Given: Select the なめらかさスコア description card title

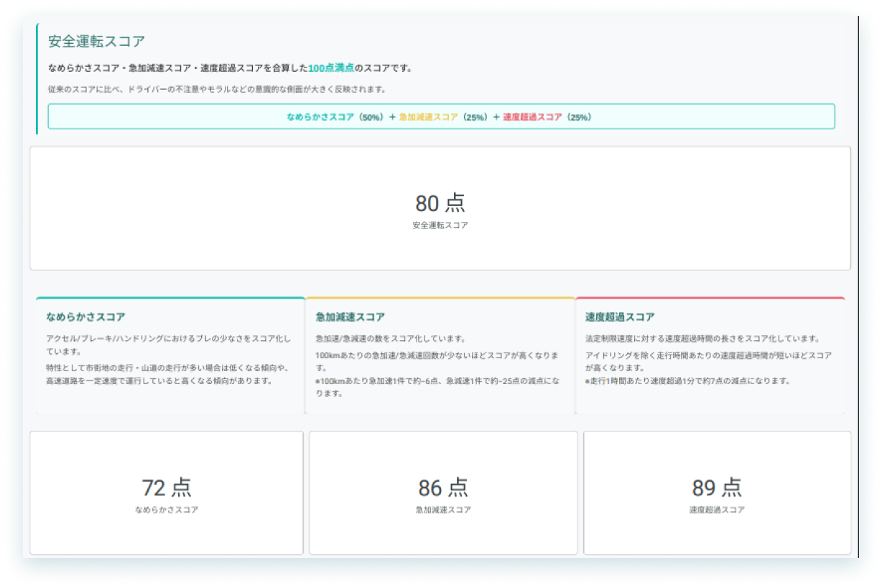Looking at the screenshot, I should pos(85,317).
